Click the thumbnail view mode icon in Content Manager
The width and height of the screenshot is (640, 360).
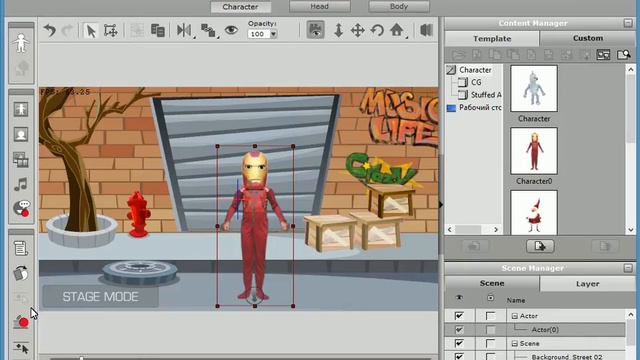[x=603, y=54]
